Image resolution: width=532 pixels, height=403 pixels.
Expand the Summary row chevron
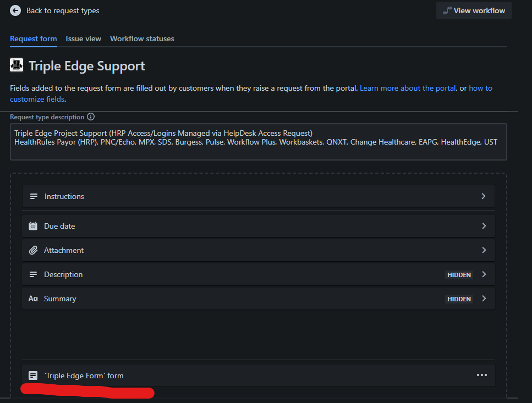pyautogui.click(x=484, y=299)
